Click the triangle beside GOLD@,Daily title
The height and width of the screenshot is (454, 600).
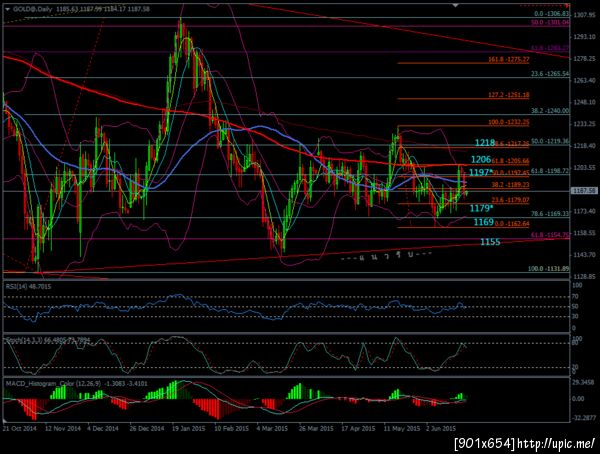click(8, 9)
